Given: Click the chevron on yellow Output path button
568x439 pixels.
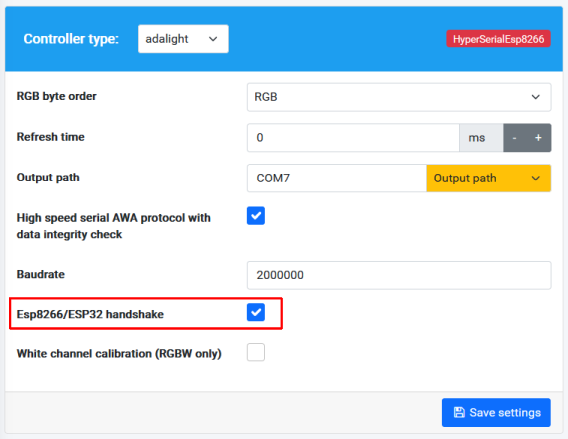Looking at the screenshot, I should point(535,178).
